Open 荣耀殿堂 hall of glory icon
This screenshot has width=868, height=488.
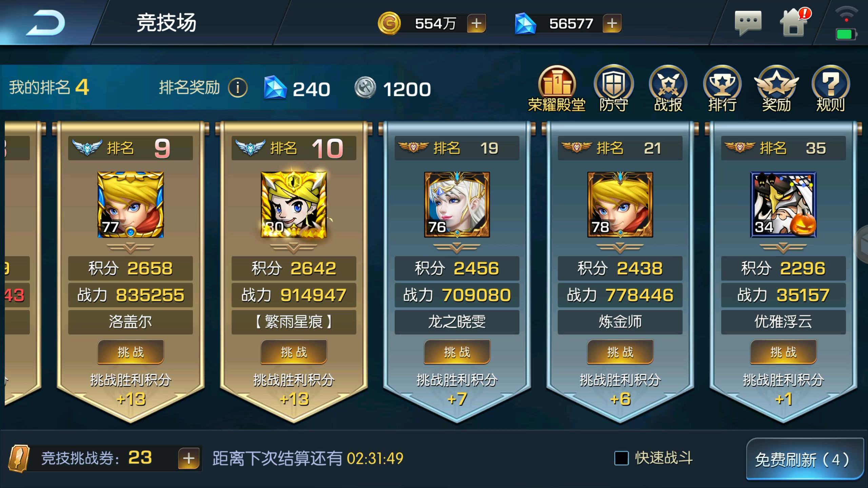click(x=557, y=89)
